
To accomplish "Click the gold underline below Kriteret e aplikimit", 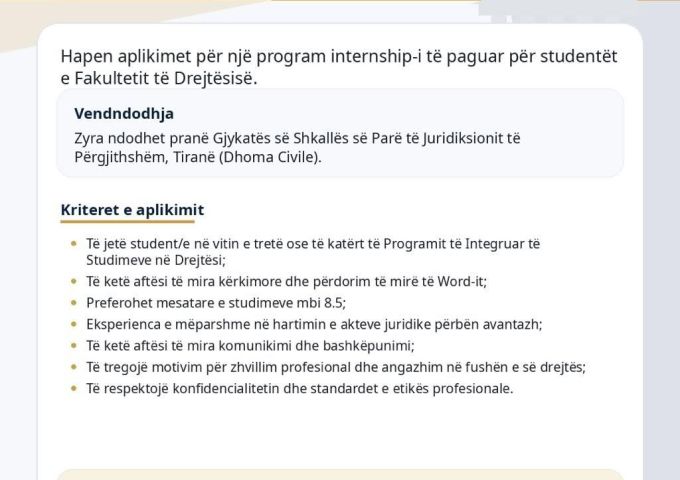I will pyautogui.click(x=128, y=222).
